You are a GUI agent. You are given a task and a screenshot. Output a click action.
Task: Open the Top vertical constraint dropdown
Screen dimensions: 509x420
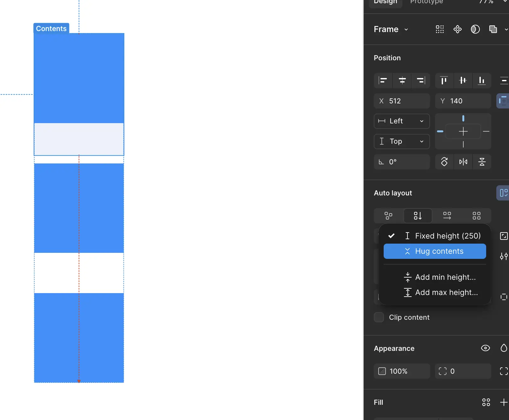tap(402, 141)
